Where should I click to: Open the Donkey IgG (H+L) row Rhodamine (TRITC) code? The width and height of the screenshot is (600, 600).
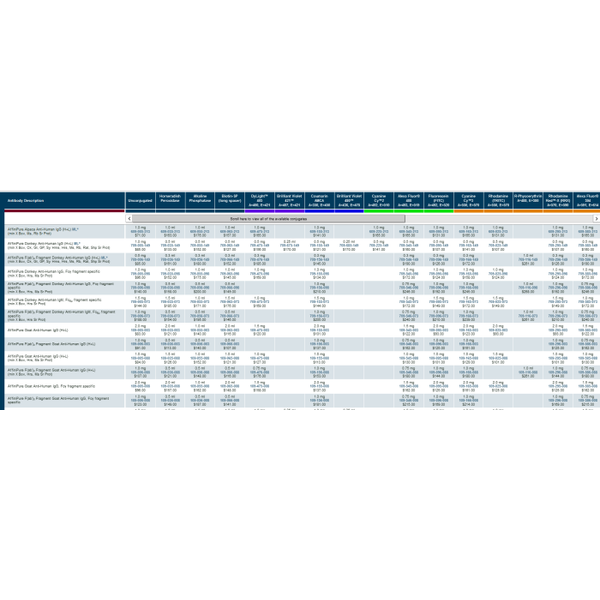pos(498,246)
